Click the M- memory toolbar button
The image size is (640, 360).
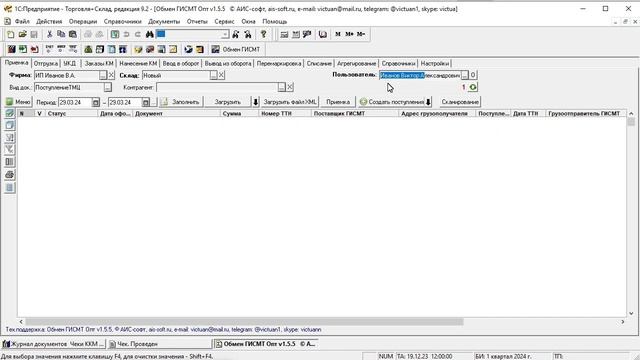pyautogui.click(x=361, y=34)
